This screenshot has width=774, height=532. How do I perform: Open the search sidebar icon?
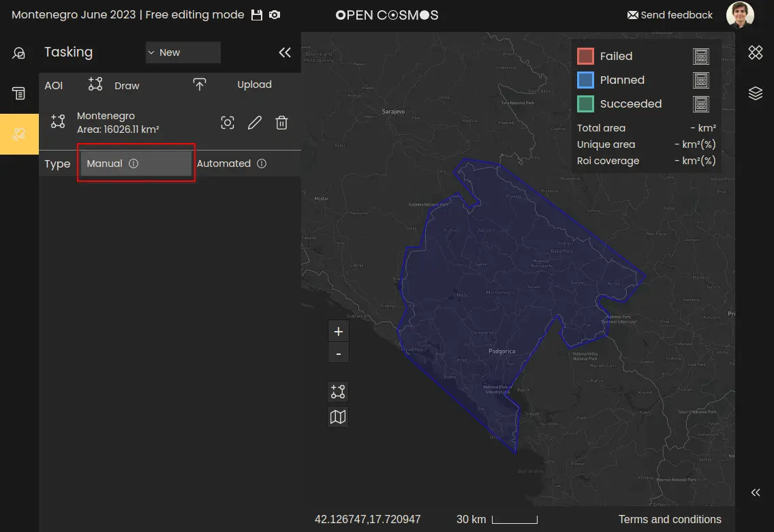[x=19, y=53]
